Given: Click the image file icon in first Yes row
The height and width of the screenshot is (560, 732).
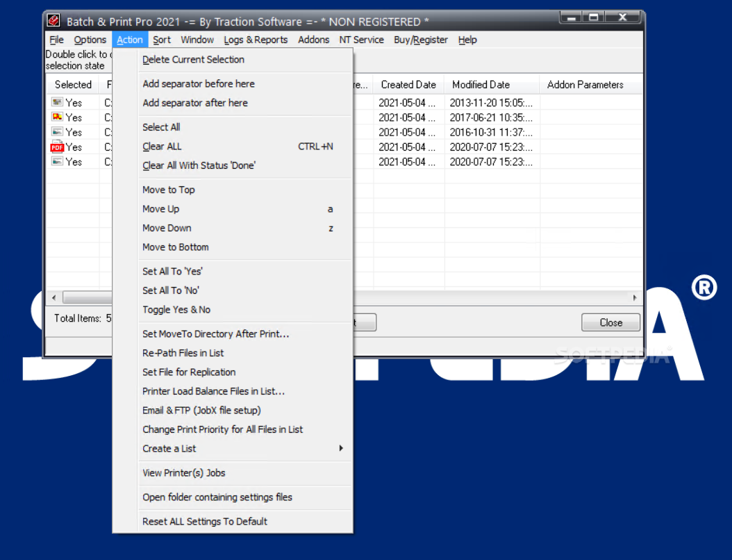Looking at the screenshot, I should (57, 102).
